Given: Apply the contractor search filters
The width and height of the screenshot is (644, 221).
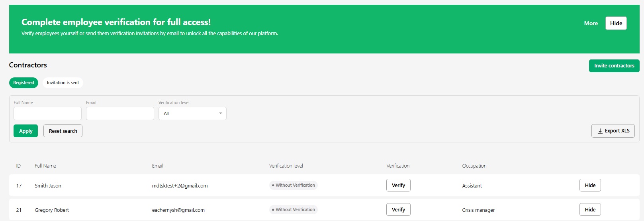Looking at the screenshot, I should 25,131.
